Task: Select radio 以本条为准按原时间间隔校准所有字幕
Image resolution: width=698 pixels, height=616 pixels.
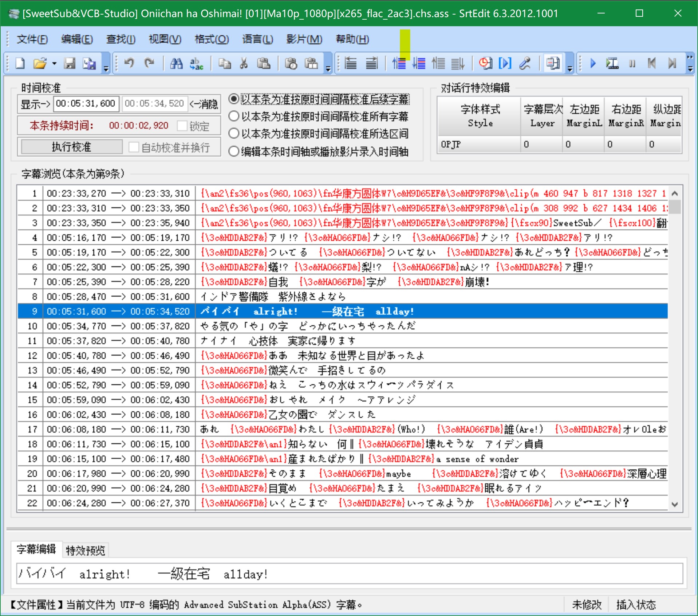Action: tap(319, 117)
